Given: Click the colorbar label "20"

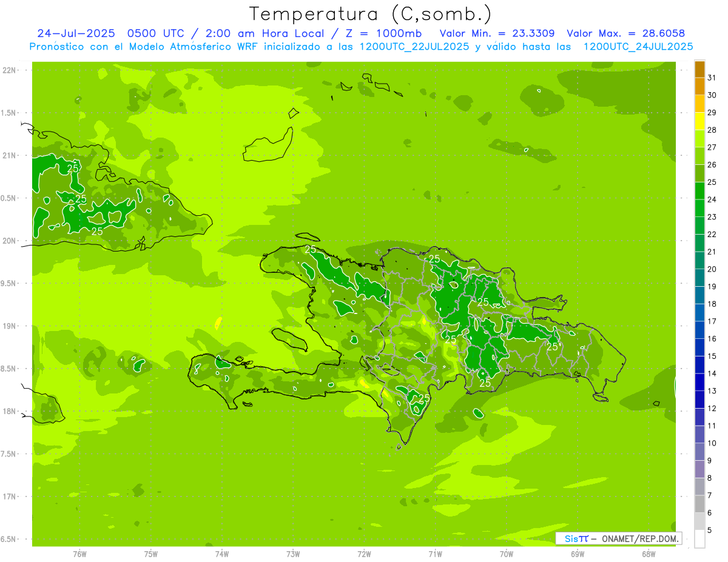Looking at the screenshot, I should click(712, 269).
